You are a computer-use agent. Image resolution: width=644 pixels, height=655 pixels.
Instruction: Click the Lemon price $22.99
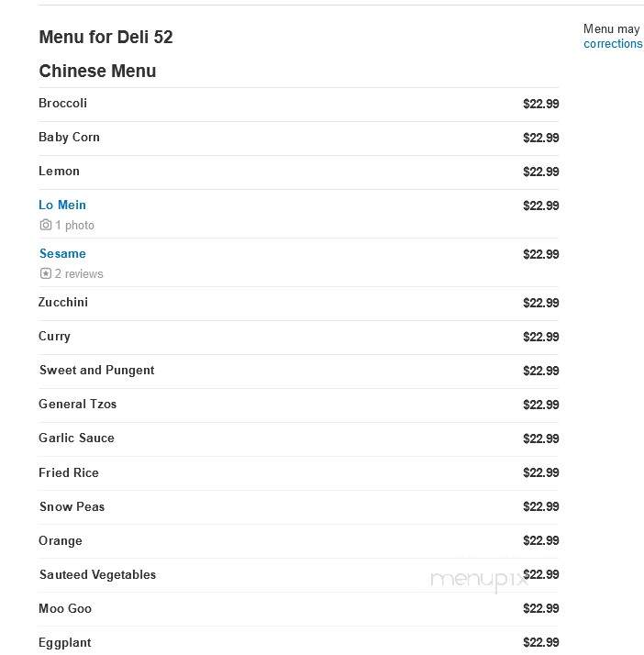point(541,172)
